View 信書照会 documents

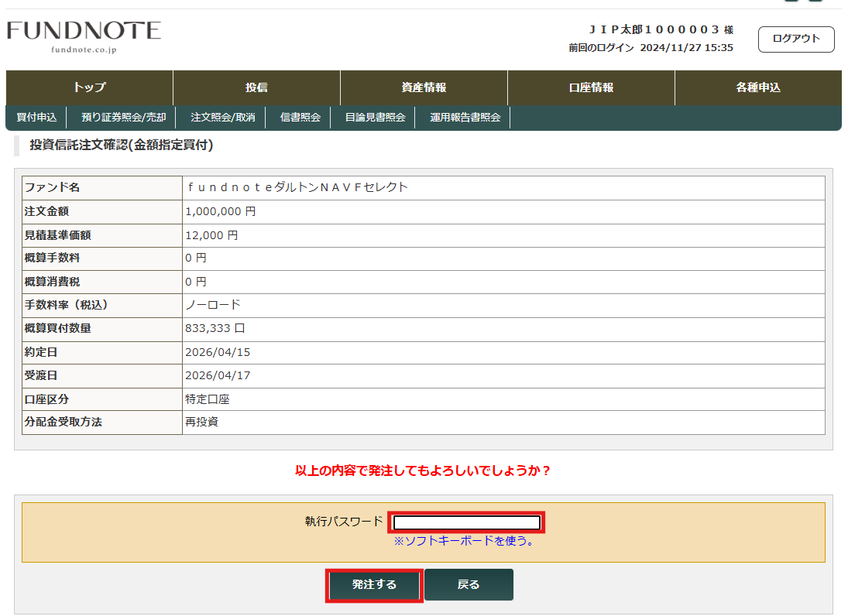(x=300, y=117)
